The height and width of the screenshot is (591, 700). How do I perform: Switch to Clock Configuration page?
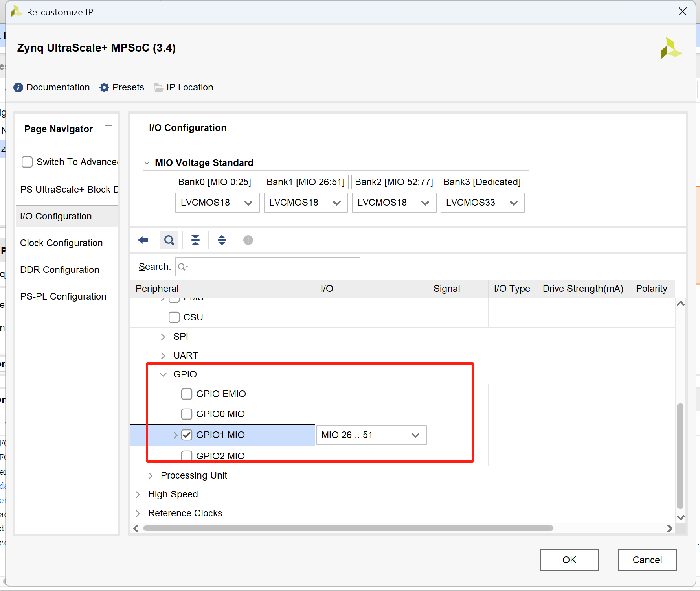67,243
